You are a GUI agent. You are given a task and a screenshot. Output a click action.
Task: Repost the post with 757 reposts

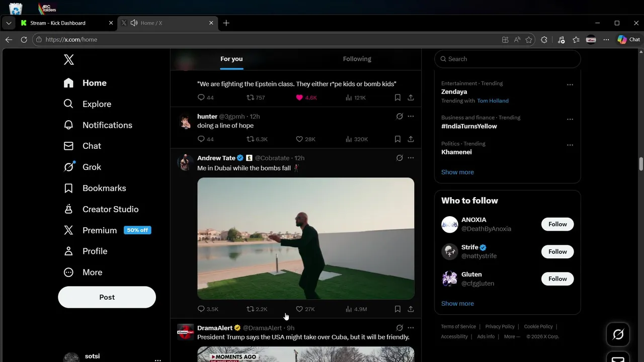click(256, 98)
